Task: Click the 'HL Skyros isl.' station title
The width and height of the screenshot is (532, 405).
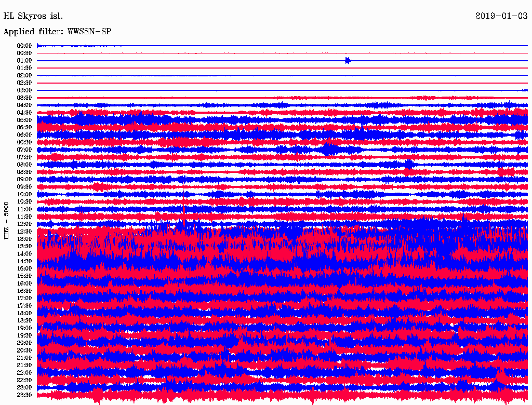Action: pyautogui.click(x=33, y=16)
